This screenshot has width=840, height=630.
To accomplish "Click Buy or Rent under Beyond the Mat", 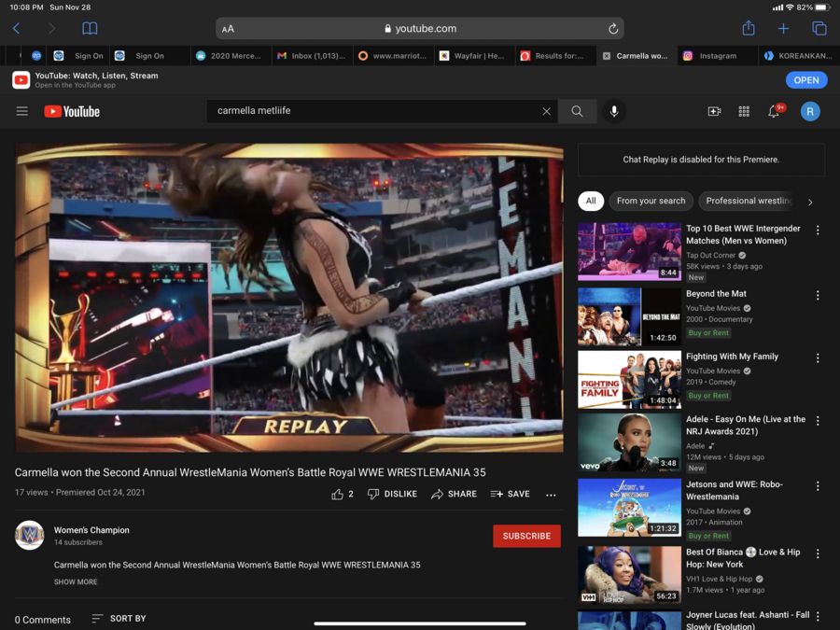I will tap(708, 332).
